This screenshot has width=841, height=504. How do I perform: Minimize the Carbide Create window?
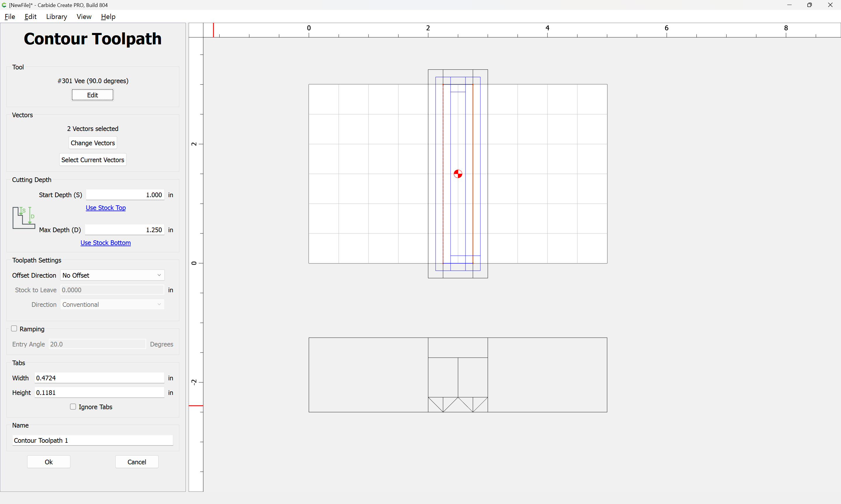pos(789,5)
